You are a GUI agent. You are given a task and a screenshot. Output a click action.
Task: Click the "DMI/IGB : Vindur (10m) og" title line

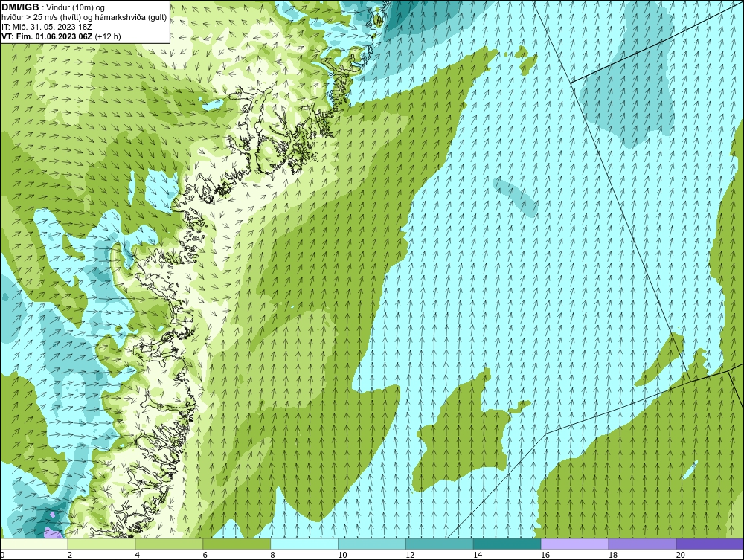[x=54, y=7]
